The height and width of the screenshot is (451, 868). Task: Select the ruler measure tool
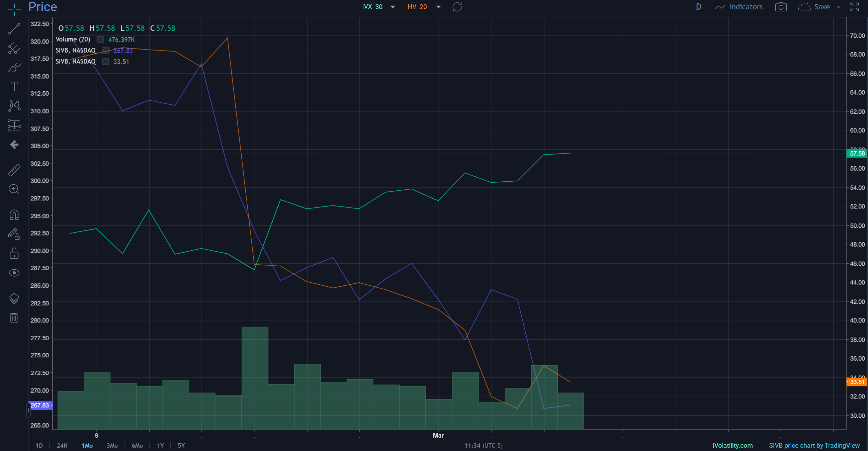coord(14,170)
